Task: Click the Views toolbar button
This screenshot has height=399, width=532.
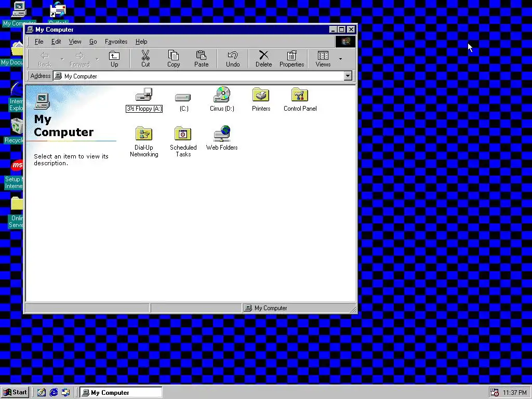Action: coord(323,59)
